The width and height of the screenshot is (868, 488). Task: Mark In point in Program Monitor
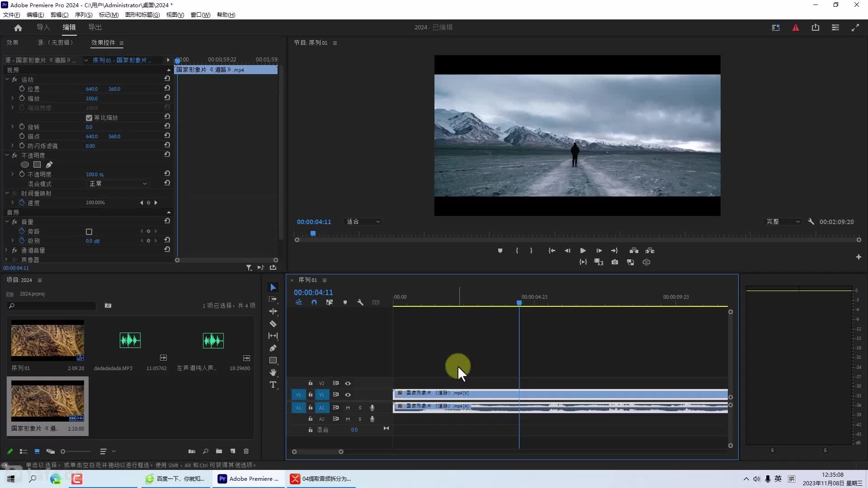click(517, 251)
